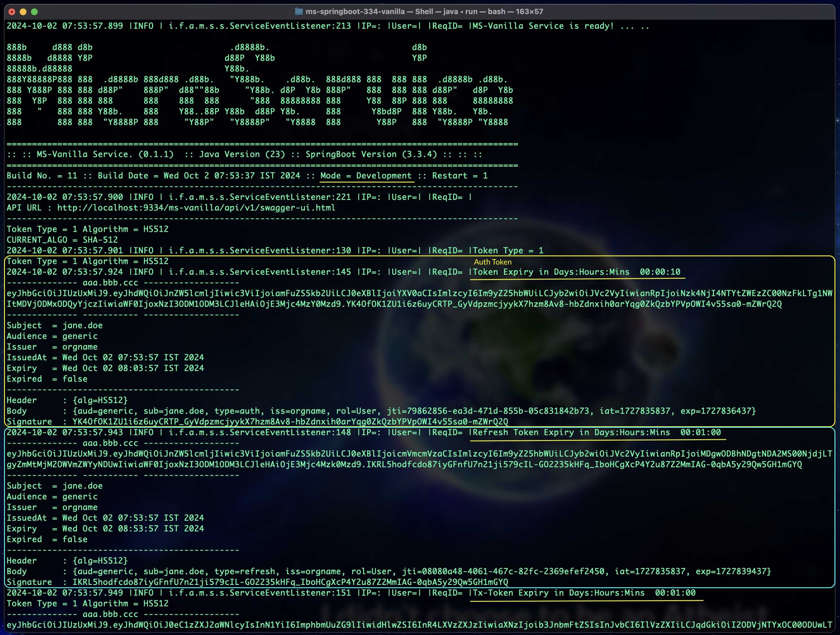Click the 'Expiry = Wed Oct 02 08:53:57' line

105,528
